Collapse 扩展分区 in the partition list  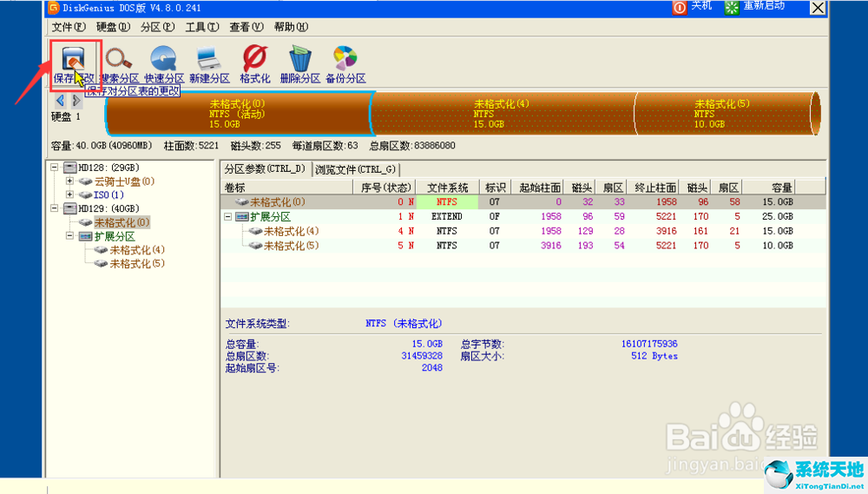click(x=228, y=216)
